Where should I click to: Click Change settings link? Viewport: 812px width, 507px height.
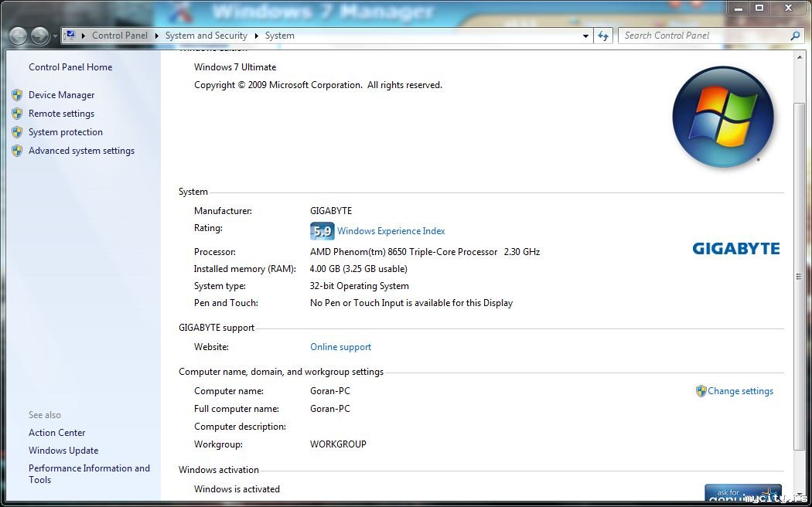point(741,391)
